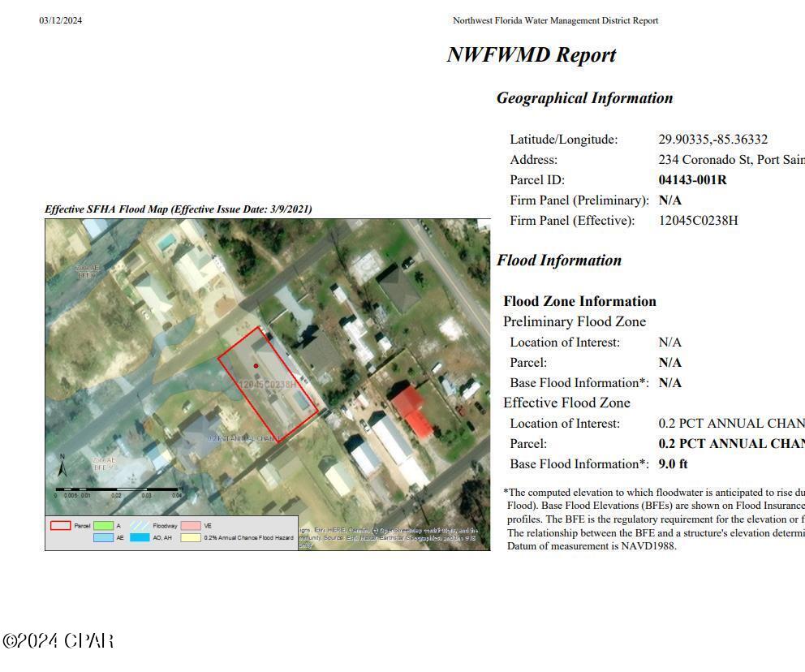Click the red Parcel outline symbol in the legend
The height and width of the screenshot is (672, 805).
61,526
